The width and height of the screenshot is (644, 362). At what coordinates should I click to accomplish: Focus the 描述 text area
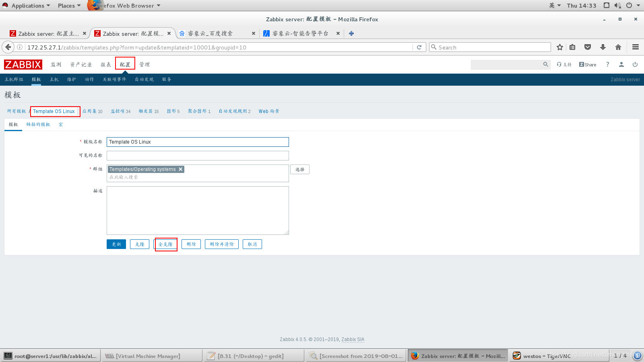coord(198,210)
